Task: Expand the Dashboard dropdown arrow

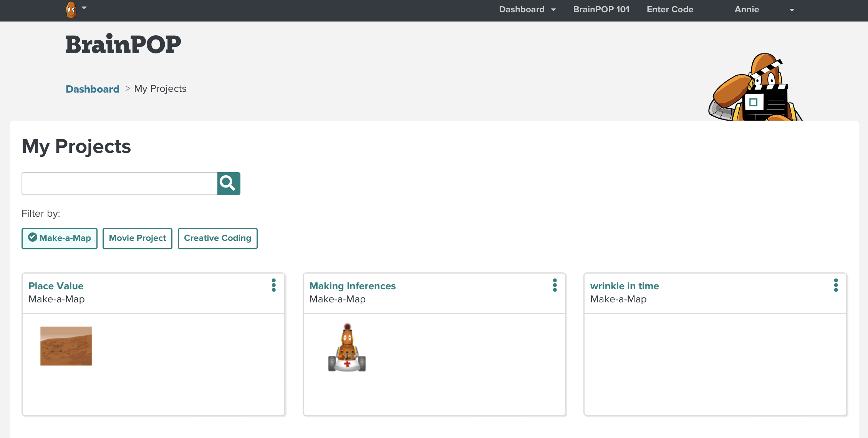Action: pos(553,10)
